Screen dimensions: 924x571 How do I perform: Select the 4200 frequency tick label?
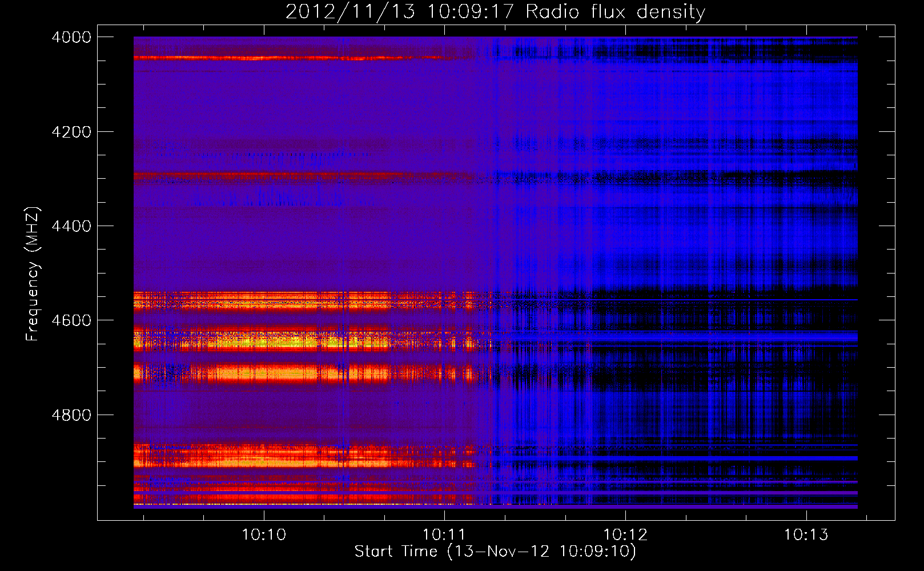tap(71, 132)
